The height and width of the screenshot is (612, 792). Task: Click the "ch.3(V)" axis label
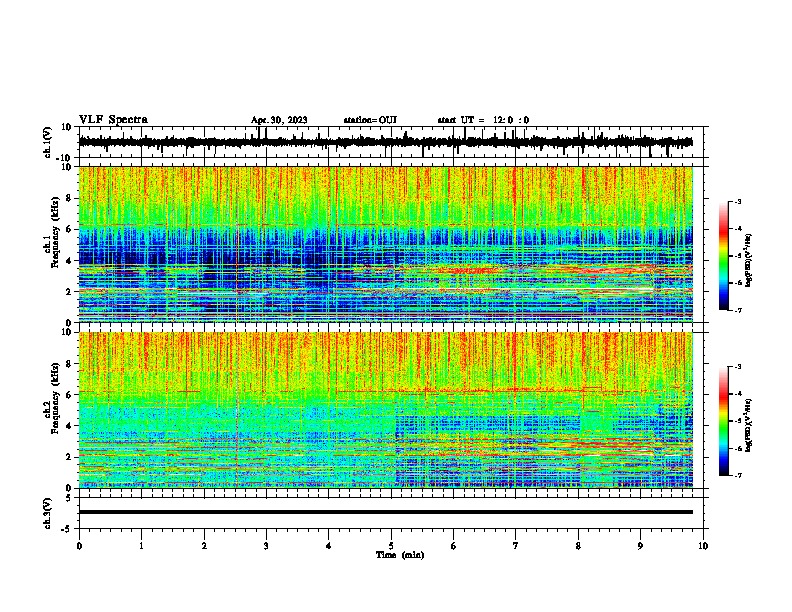[48, 514]
